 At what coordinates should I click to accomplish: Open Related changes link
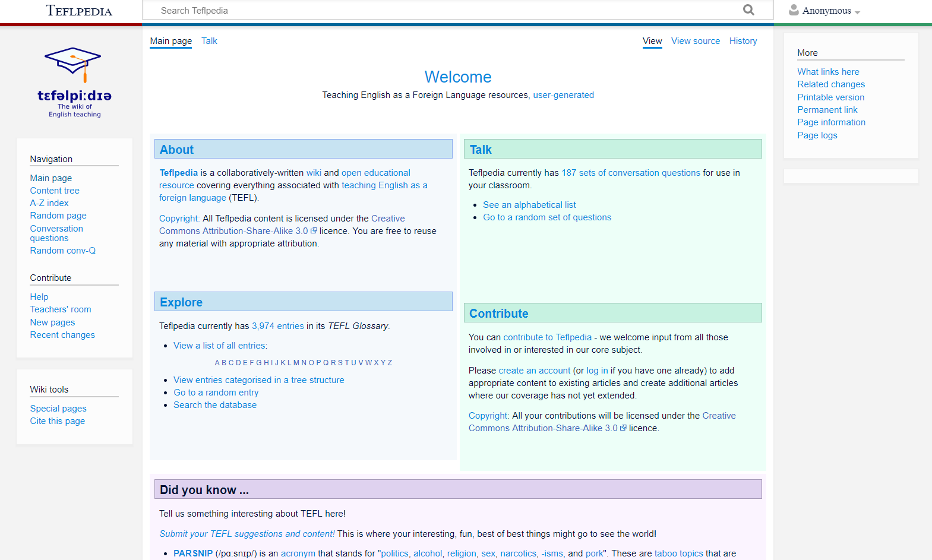click(831, 84)
